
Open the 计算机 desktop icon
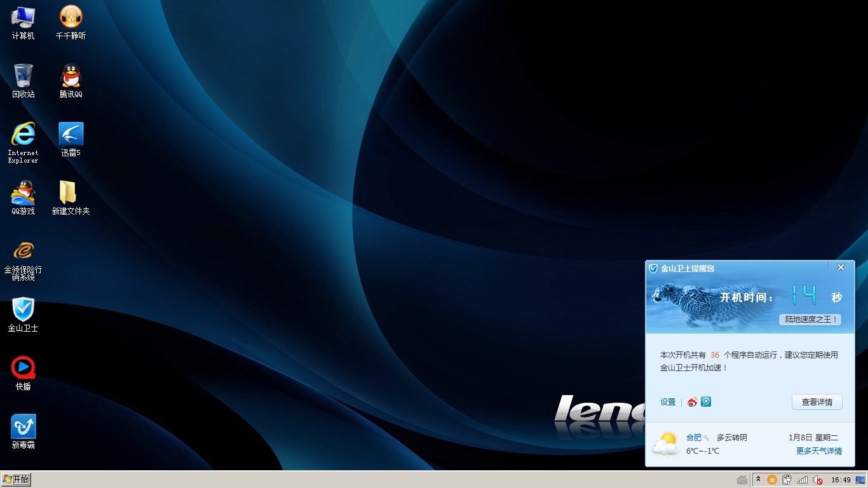(24, 23)
